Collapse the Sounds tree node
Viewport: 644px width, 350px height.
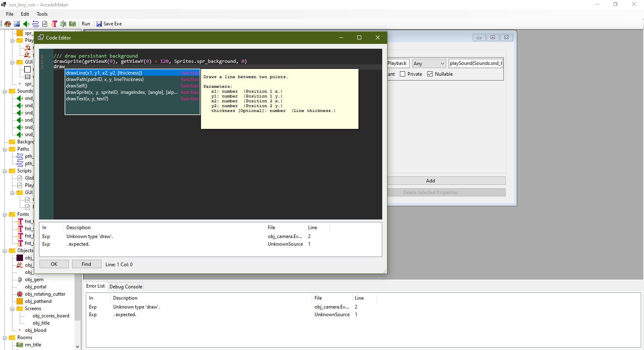[x=5, y=91]
